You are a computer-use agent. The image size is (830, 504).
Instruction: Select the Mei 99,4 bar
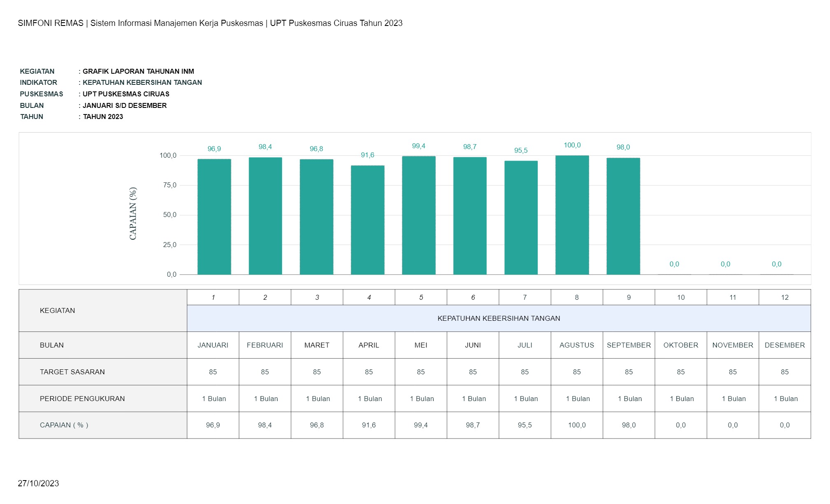coord(418,215)
